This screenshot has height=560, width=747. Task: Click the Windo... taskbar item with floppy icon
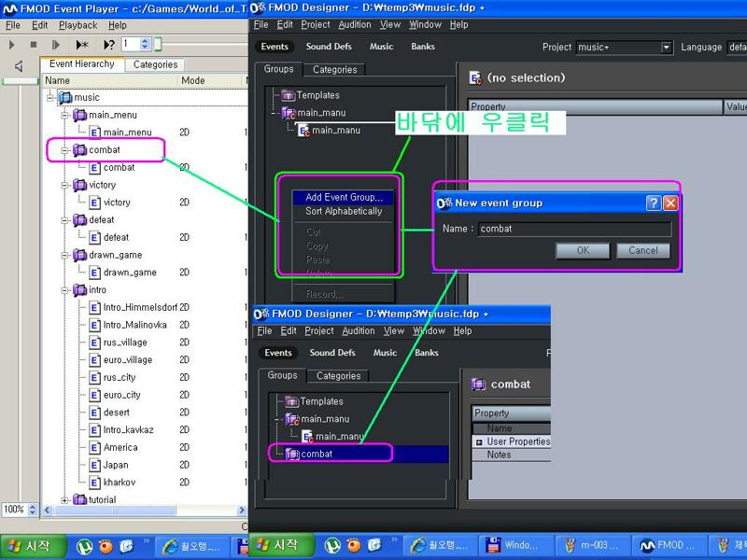(x=515, y=545)
